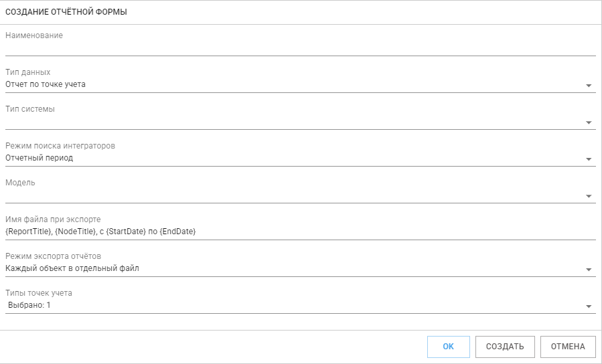Click the 'Отчетный период' selected value
This screenshot has width=602, height=364.
pos(39,158)
